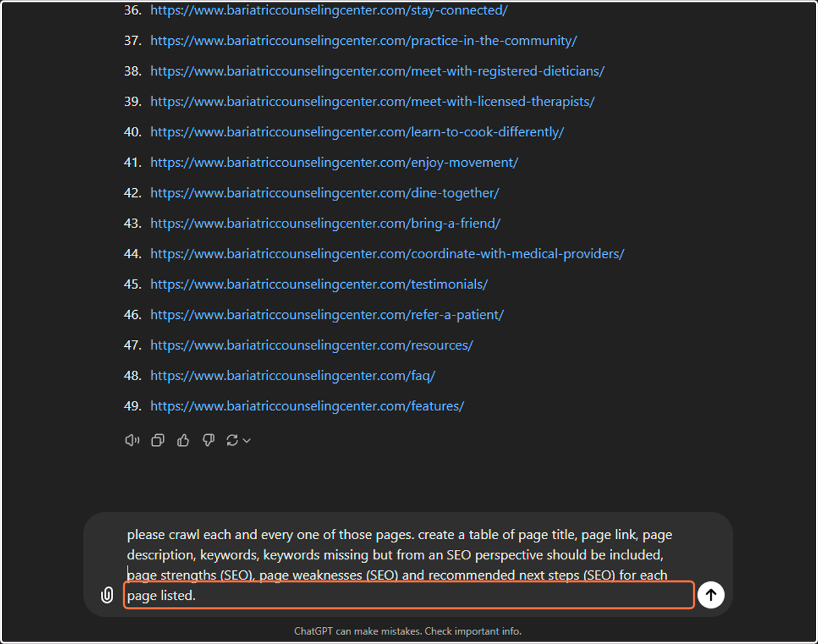Open the dine-together link
The height and width of the screenshot is (644, 818).
click(324, 193)
